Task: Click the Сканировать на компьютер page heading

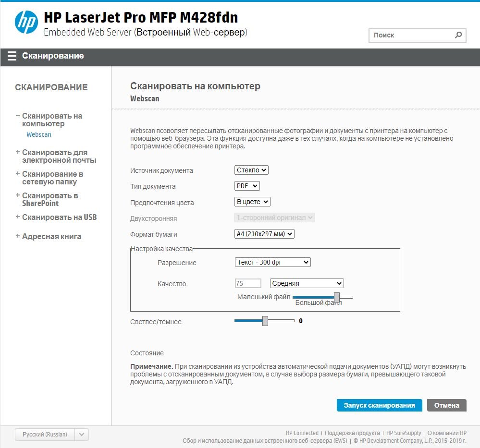Action: tap(195, 86)
